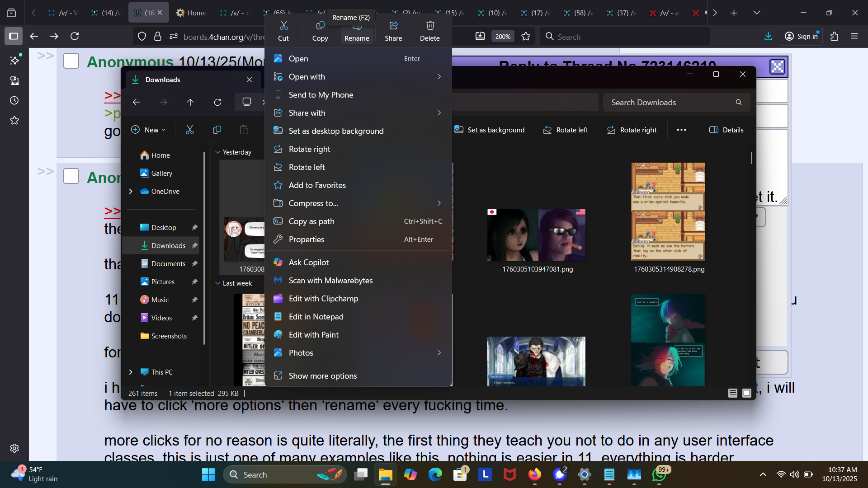The width and height of the screenshot is (868, 488).
Task: Click the Rotate right toolbar button
Action: tap(632, 130)
